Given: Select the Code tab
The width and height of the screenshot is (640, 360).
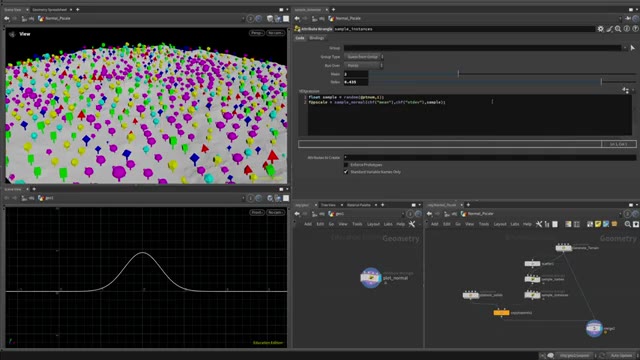Looking at the screenshot, I should (x=300, y=38).
